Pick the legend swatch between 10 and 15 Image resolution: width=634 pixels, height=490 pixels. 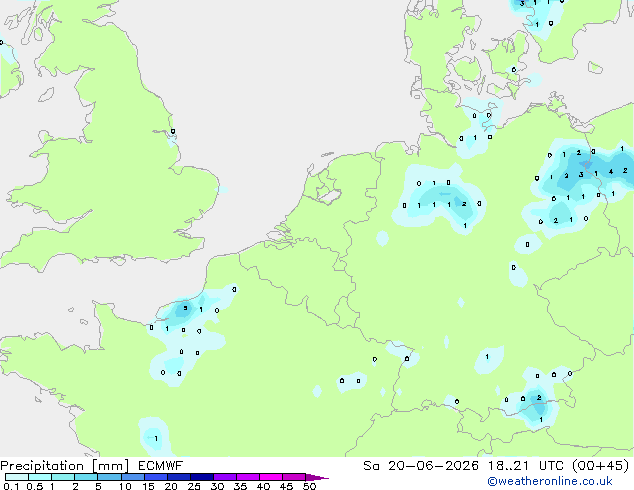pos(133,477)
